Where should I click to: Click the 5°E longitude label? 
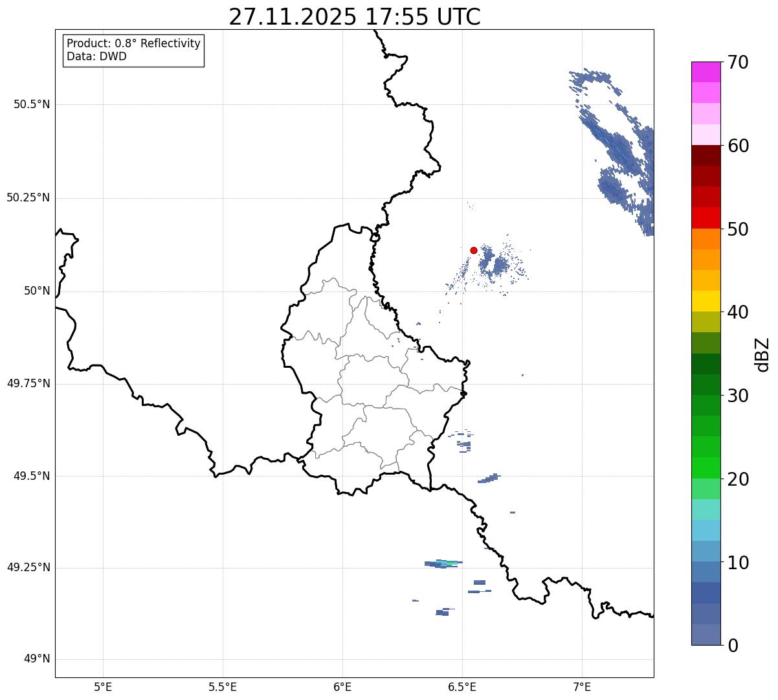pyautogui.click(x=103, y=686)
